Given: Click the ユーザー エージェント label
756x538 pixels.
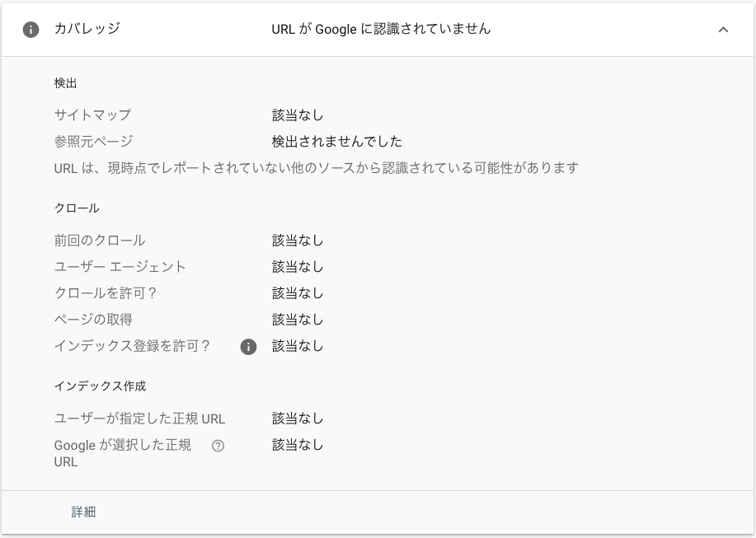Looking at the screenshot, I should (x=120, y=266).
